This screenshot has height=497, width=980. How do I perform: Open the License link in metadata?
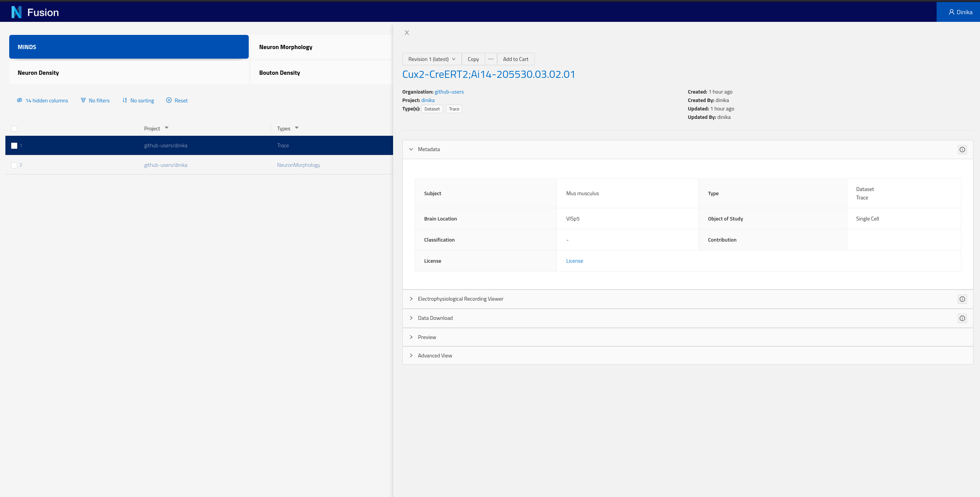tap(575, 261)
